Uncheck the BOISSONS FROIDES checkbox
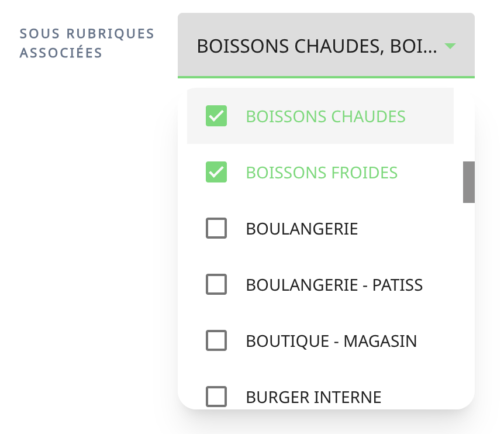 (x=216, y=172)
